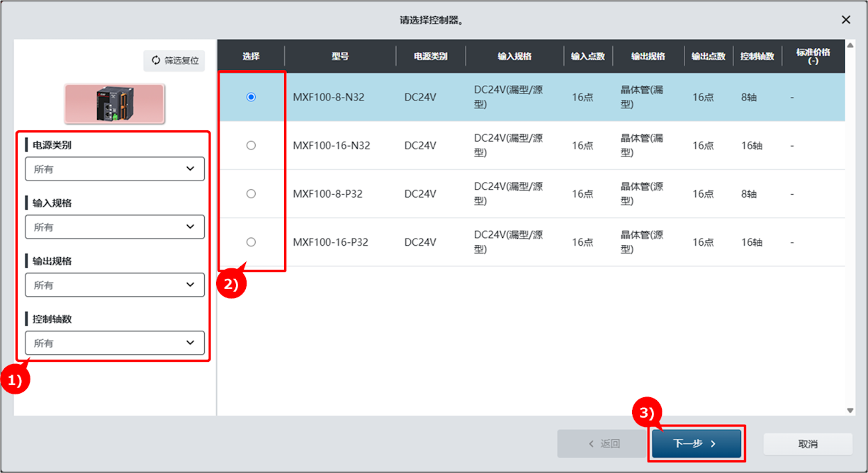This screenshot has width=868, height=473.
Task: Click the controller product thumbnail image
Action: pos(114,103)
